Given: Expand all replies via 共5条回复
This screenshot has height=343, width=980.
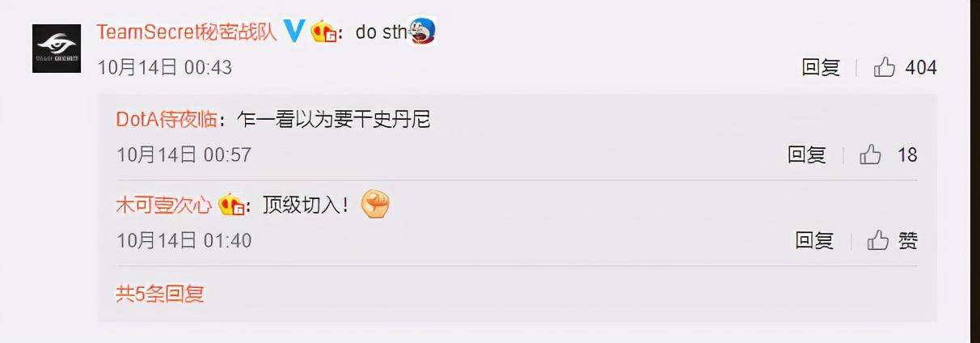Looking at the screenshot, I should pos(160,294).
